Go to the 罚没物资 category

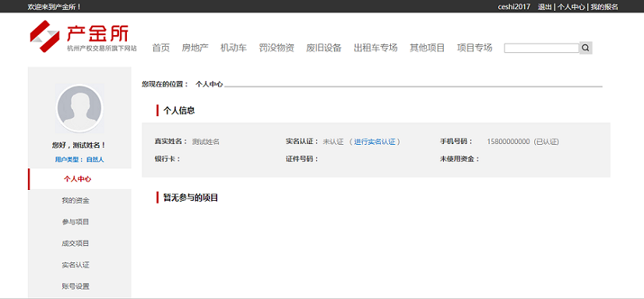click(276, 48)
